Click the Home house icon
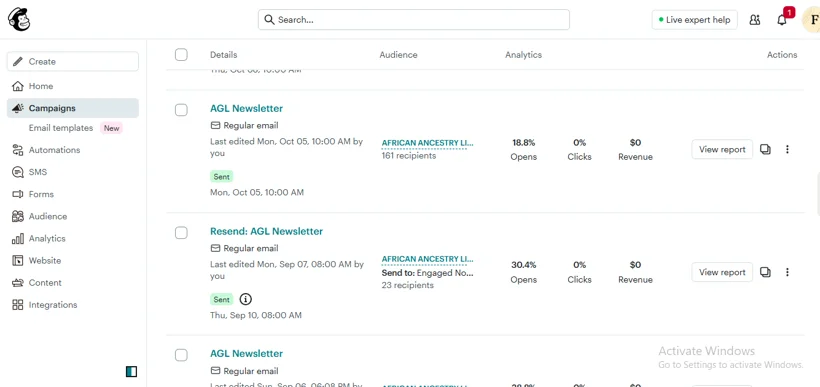820x387 pixels. click(x=18, y=86)
